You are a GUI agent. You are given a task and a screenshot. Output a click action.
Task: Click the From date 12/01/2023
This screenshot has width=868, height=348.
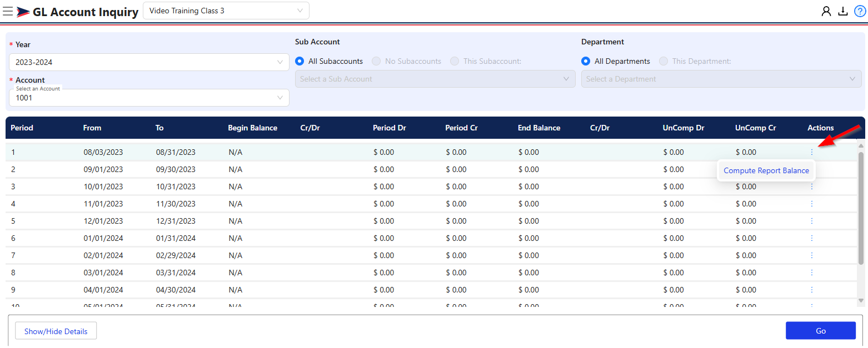[x=103, y=221]
